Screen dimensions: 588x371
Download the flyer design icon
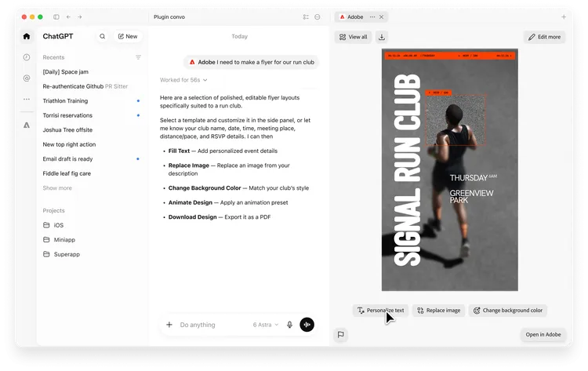pos(381,37)
